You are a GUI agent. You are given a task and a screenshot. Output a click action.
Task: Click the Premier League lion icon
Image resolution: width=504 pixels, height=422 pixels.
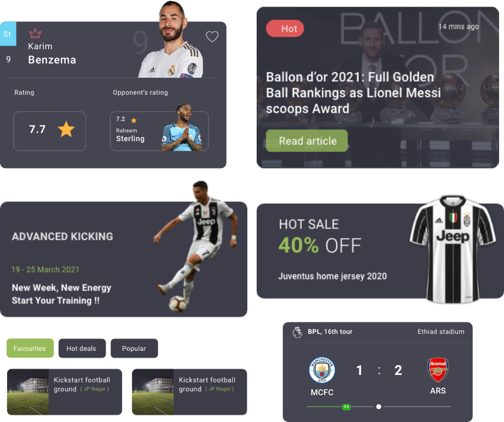point(297,332)
